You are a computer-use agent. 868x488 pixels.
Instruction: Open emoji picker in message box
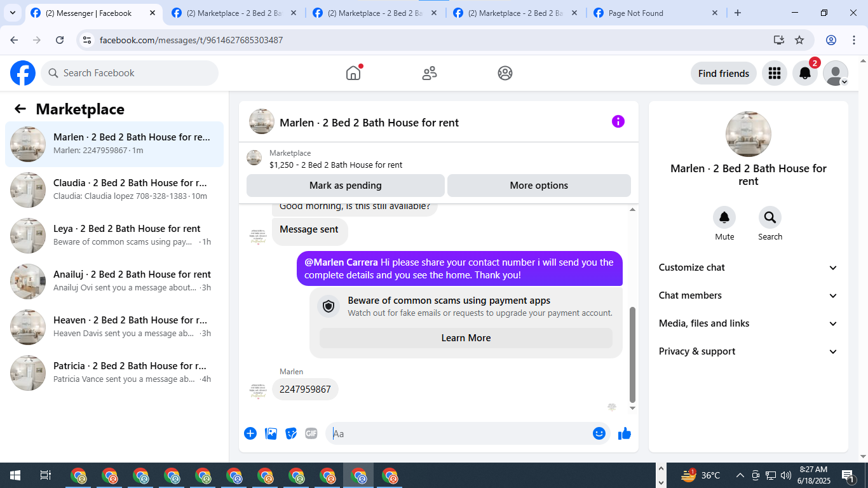point(599,433)
